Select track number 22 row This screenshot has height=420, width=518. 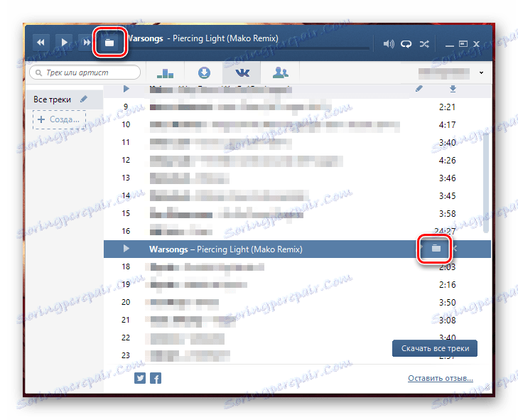pos(297,338)
